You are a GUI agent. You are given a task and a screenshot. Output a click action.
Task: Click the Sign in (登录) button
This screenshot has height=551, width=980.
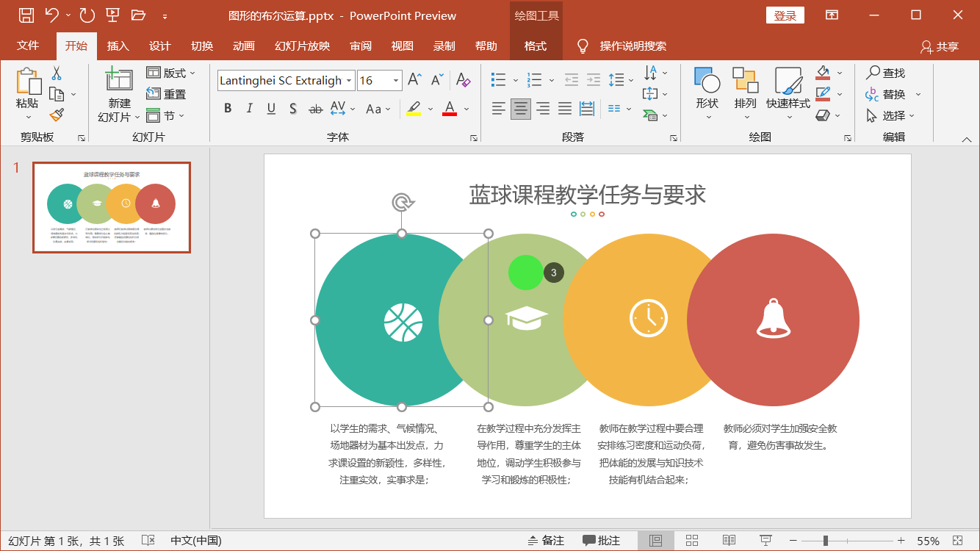(785, 15)
